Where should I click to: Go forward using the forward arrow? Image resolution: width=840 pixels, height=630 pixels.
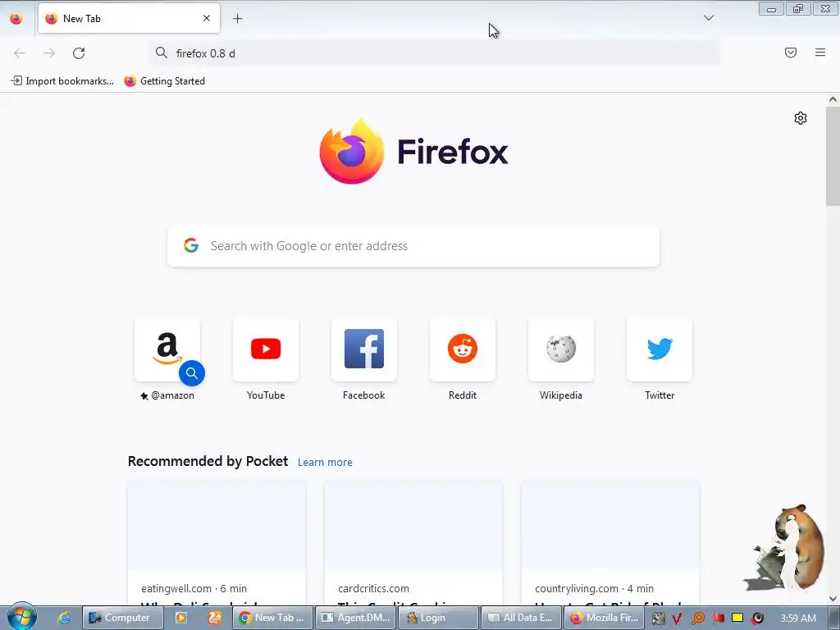click(x=49, y=53)
